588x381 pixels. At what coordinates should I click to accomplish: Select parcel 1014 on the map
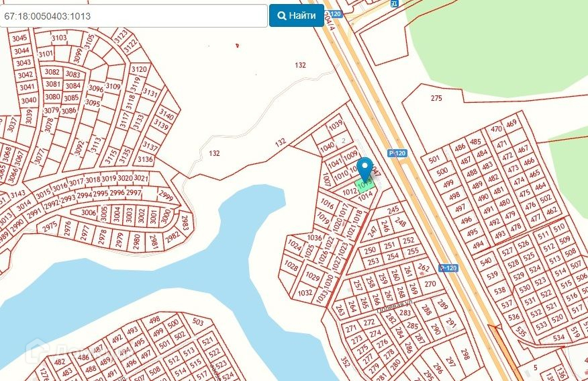(x=365, y=196)
